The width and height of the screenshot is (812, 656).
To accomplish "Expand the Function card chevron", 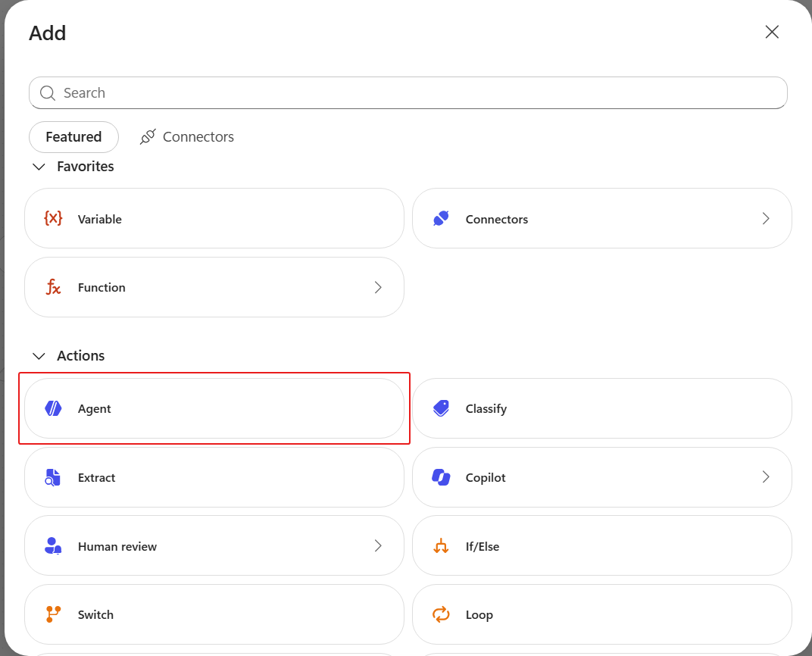I will [x=378, y=287].
